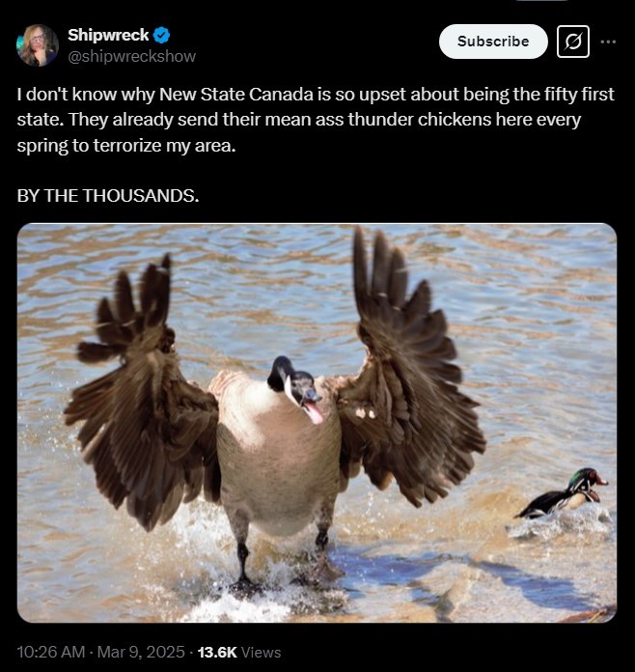Click the goose's open beak in photo

[x=313, y=407]
